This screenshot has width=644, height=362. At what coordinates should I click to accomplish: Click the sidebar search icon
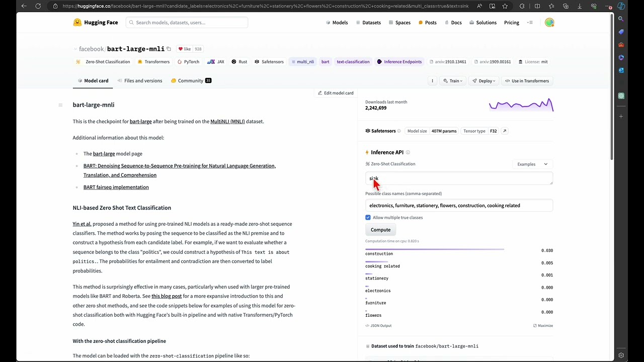point(621,19)
